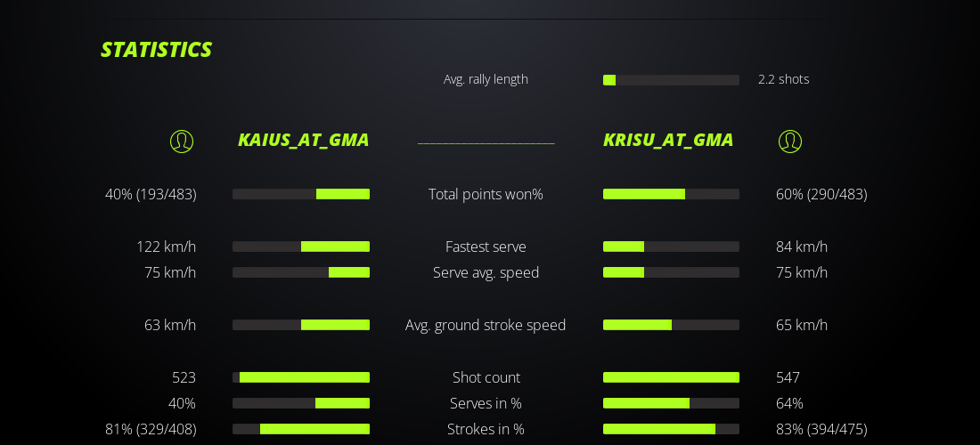
Task: Click the Avg. rally length progress bar
Action: click(x=671, y=80)
